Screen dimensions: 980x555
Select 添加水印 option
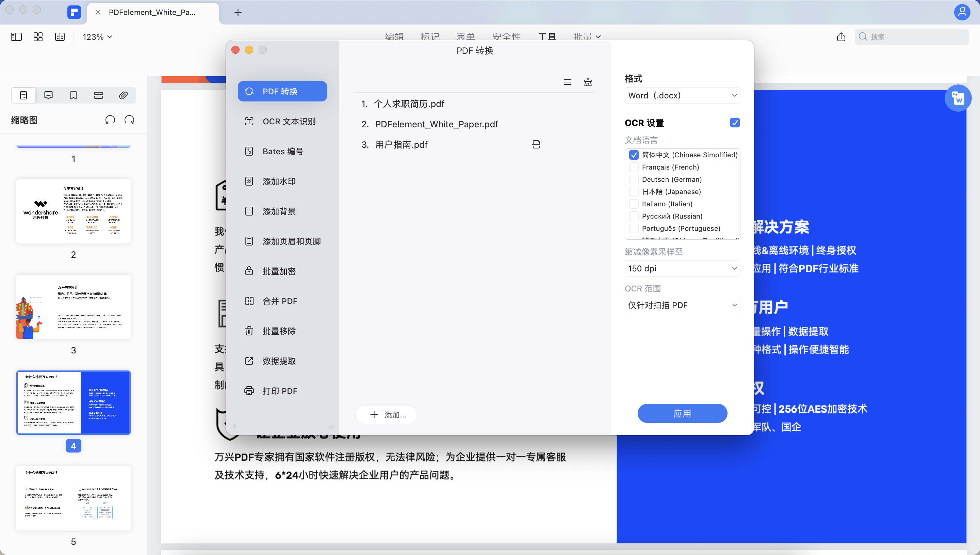click(282, 181)
